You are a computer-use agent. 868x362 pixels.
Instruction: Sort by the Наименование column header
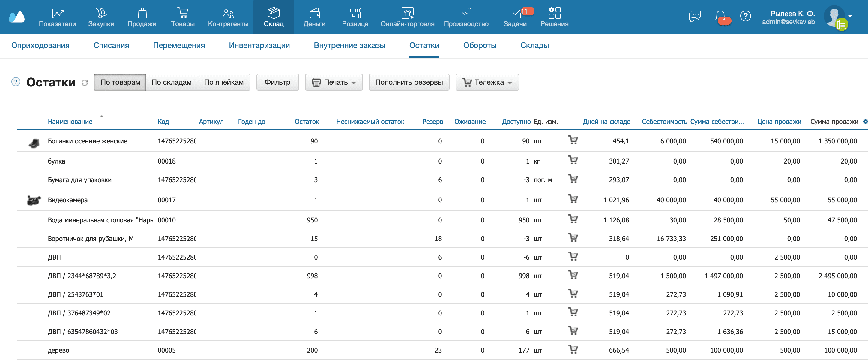(x=70, y=122)
